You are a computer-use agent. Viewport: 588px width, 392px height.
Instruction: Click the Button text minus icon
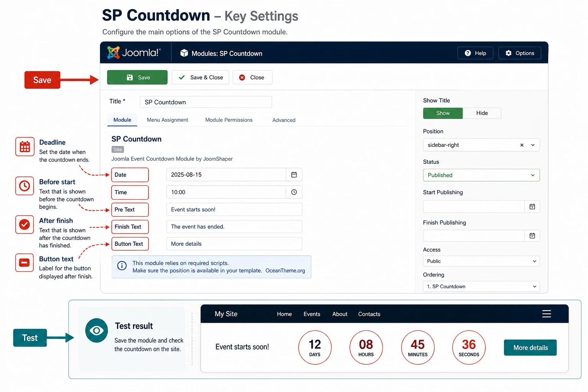tap(25, 263)
